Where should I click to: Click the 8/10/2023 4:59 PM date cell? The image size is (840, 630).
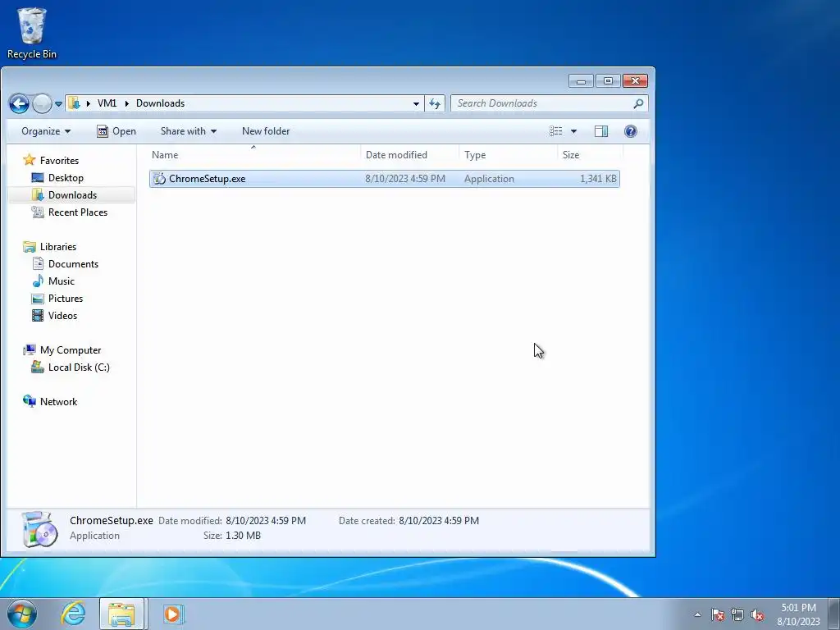coord(405,179)
